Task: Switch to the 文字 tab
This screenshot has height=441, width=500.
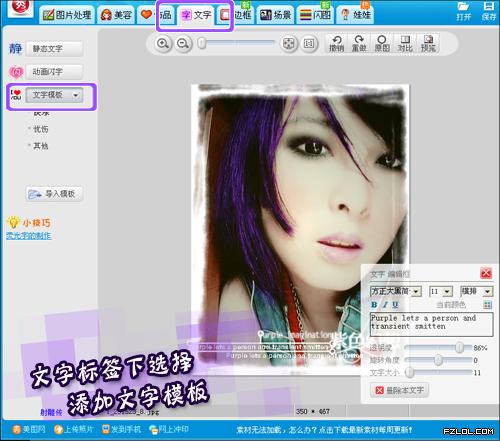Action: point(196,15)
